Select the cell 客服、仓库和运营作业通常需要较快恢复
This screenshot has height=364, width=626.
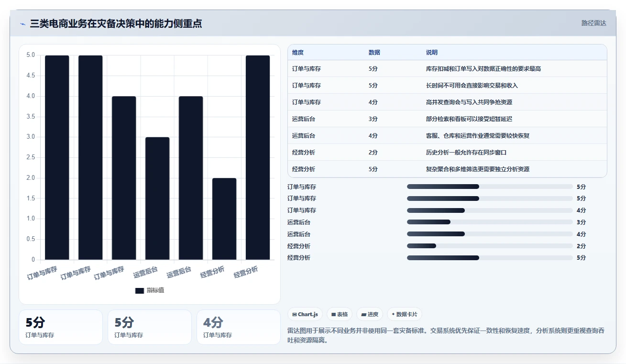coord(478,136)
